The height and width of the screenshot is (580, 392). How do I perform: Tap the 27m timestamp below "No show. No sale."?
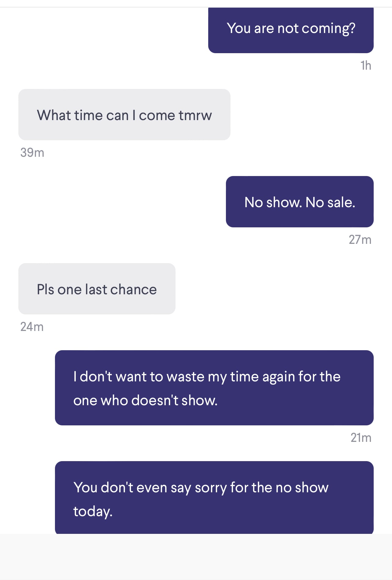(x=360, y=240)
